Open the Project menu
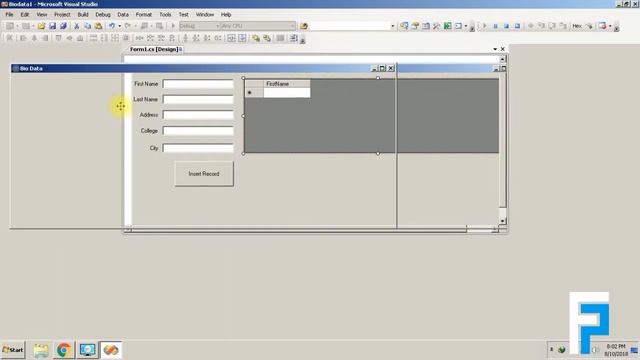 62,14
